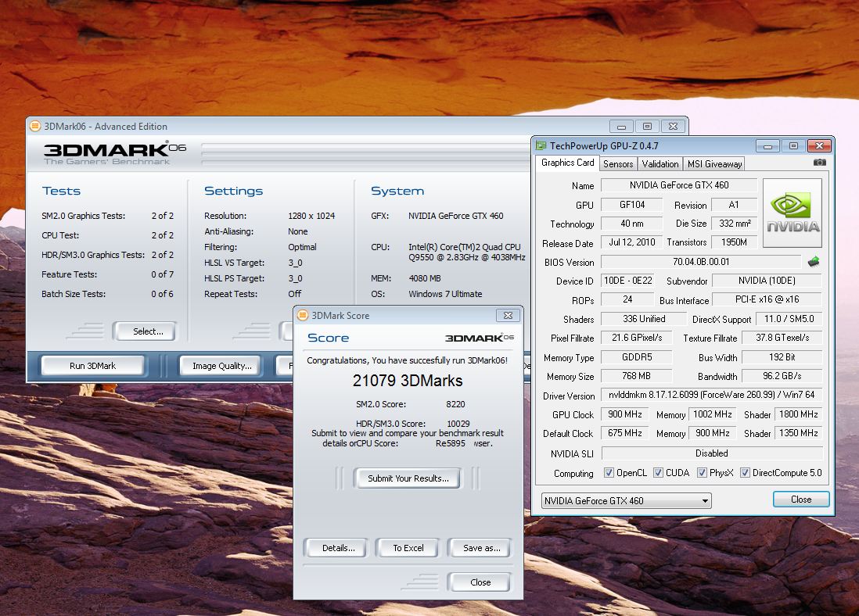
Task: Switch to the Graphics Card tab
Action: coord(567,163)
